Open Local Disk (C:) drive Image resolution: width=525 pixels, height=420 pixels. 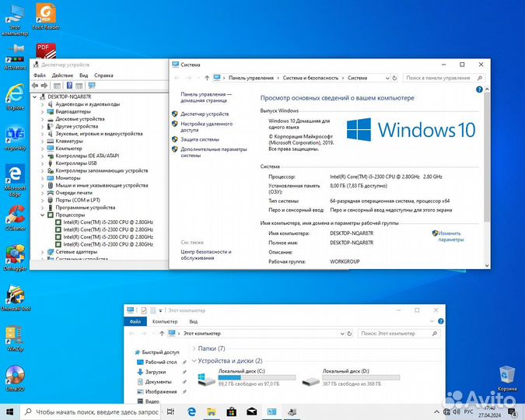click(247, 377)
